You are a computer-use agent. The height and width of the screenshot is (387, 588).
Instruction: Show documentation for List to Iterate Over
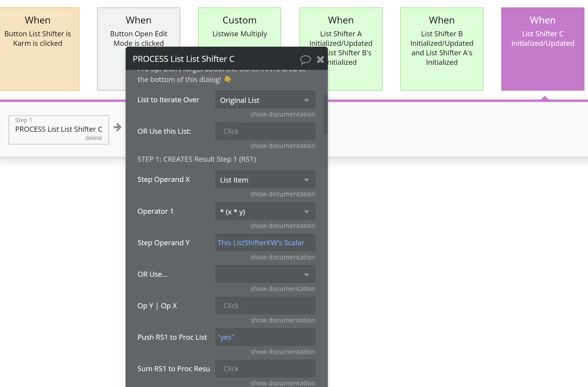pos(282,114)
